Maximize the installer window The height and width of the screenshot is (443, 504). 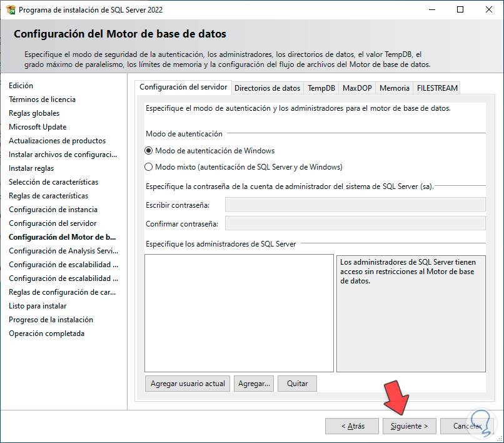click(460, 9)
